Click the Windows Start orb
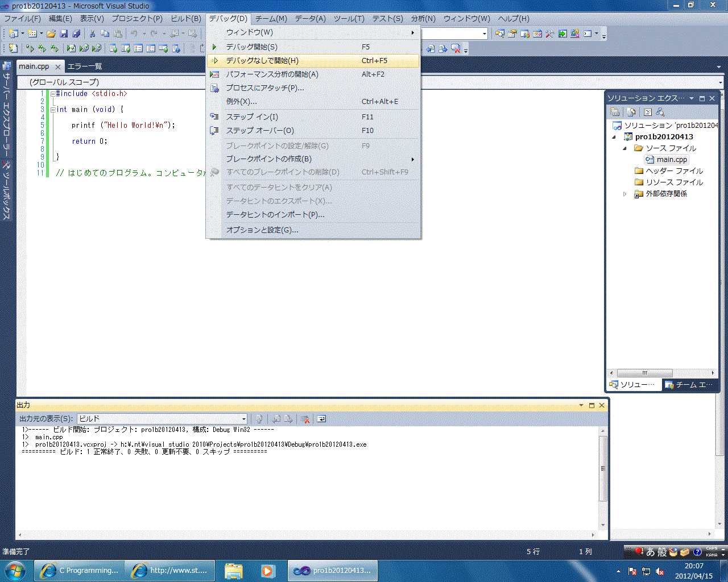The image size is (728, 582). (15, 570)
